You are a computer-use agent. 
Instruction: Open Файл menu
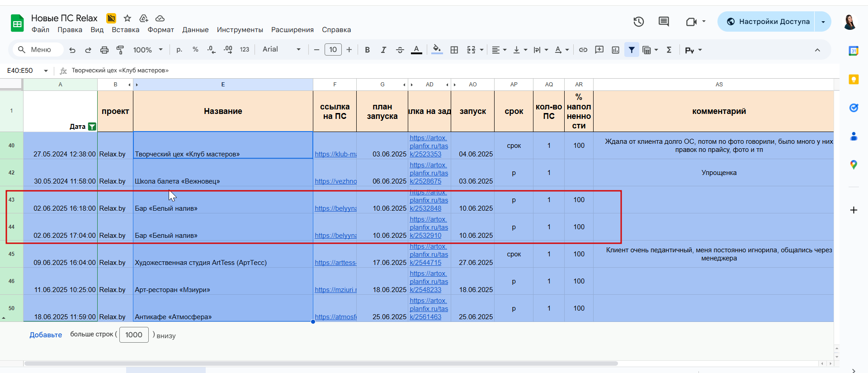point(40,30)
